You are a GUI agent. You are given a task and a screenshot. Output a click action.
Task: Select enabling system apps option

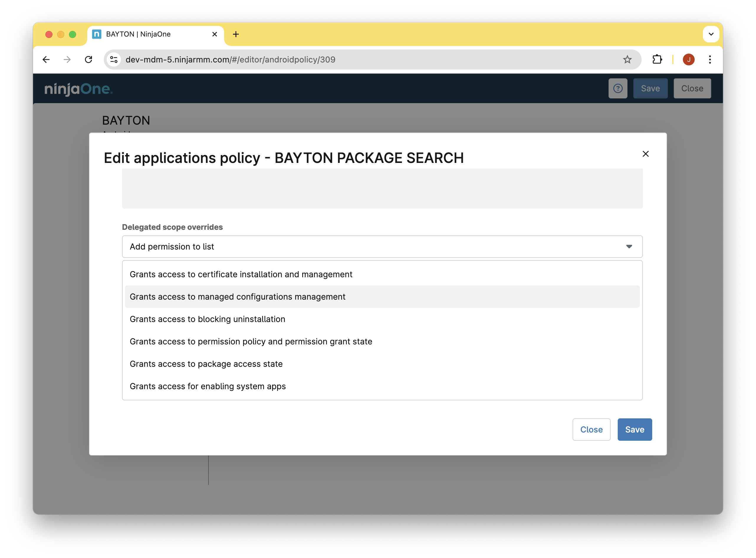pos(382,386)
